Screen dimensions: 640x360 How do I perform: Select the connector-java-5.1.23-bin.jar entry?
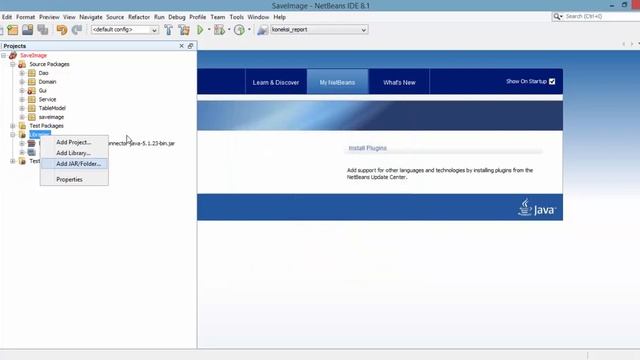141,144
